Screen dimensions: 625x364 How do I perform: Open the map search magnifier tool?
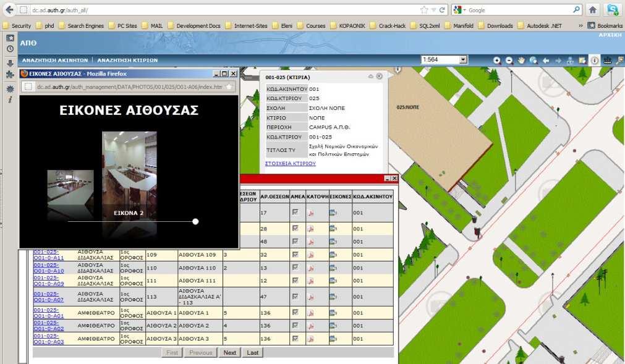(619, 61)
